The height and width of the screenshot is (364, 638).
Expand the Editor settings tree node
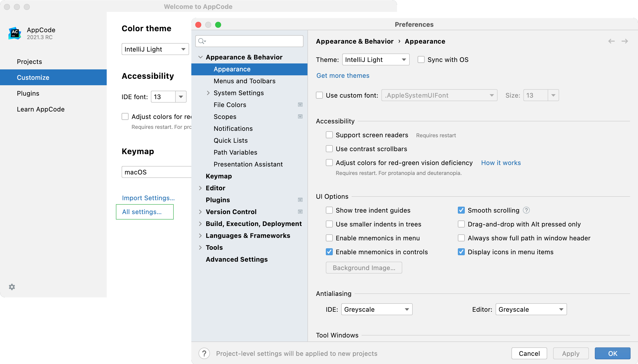(x=200, y=188)
